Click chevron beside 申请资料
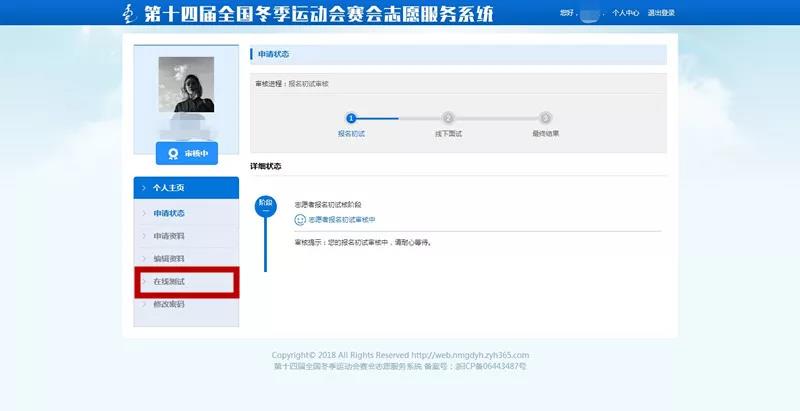The width and height of the screenshot is (800, 411). point(144,236)
